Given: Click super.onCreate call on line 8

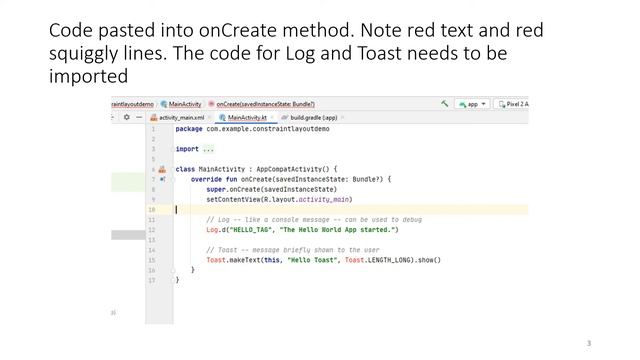Looking at the screenshot, I should (x=271, y=189).
